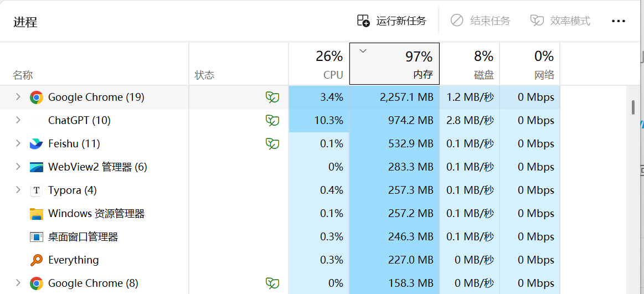Sort processes by 97% 内存 column
The image size is (644, 294).
pos(394,64)
